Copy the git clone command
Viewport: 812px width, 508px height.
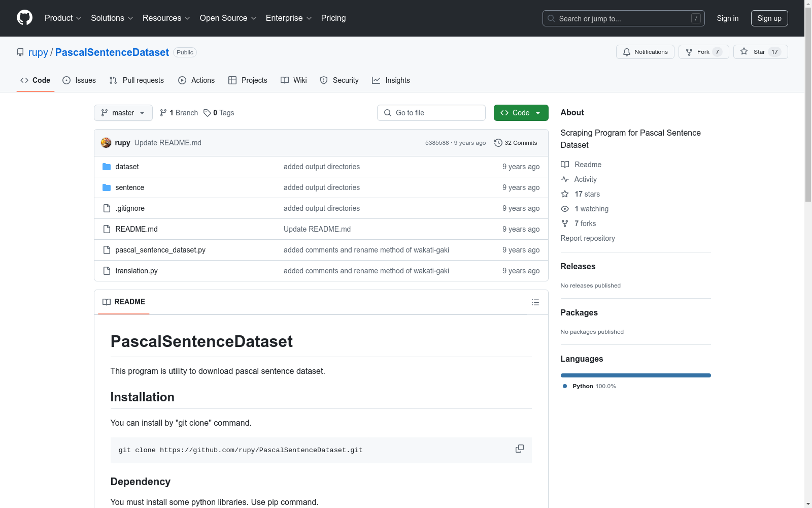click(519, 449)
